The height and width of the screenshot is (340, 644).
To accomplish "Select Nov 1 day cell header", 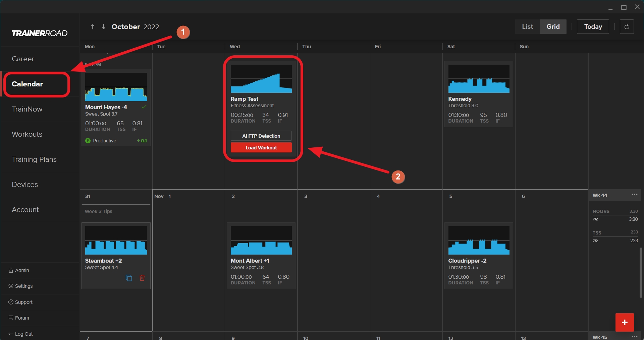I will pos(163,196).
